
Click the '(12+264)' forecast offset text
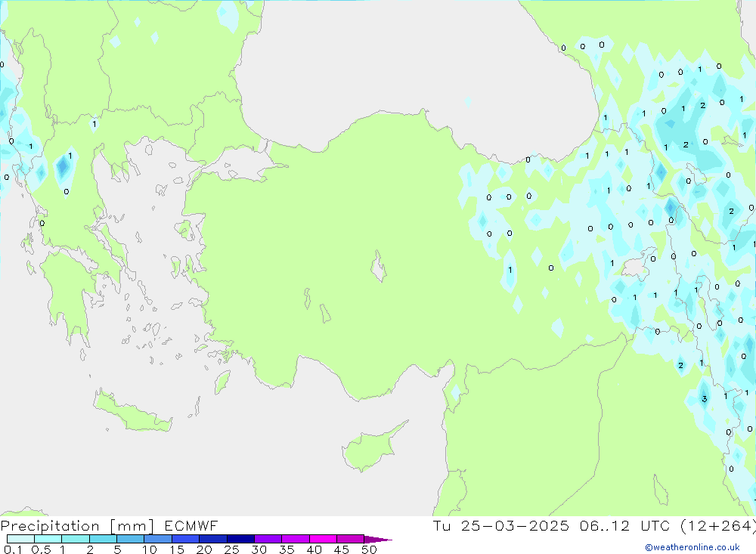(x=718, y=526)
